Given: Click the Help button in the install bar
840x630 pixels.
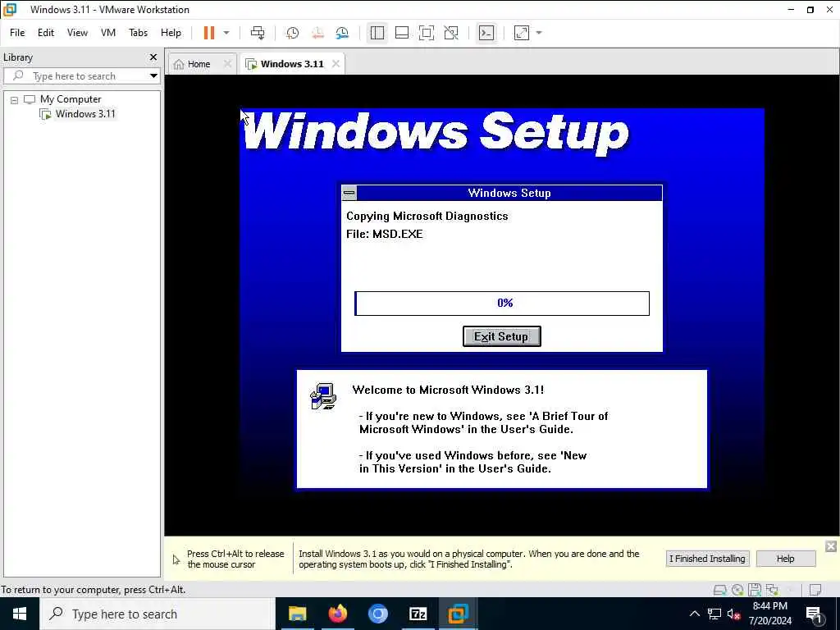Looking at the screenshot, I should click(x=785, y=558).
